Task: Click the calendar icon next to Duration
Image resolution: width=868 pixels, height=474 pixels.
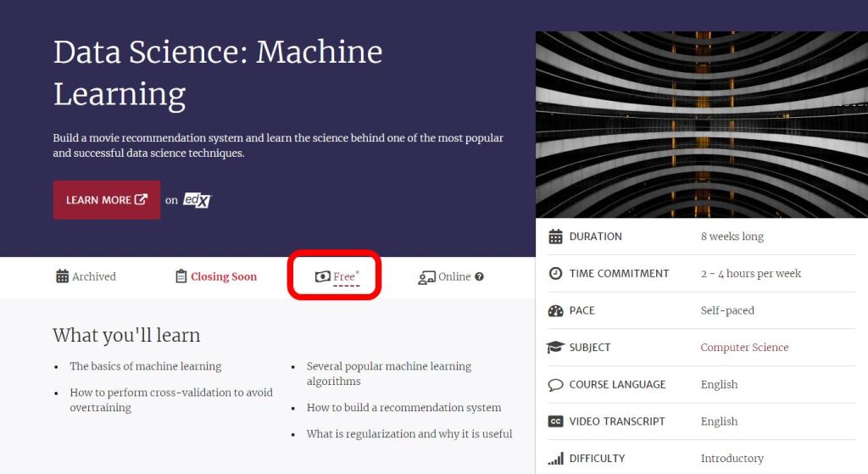Action: (555, 237)
